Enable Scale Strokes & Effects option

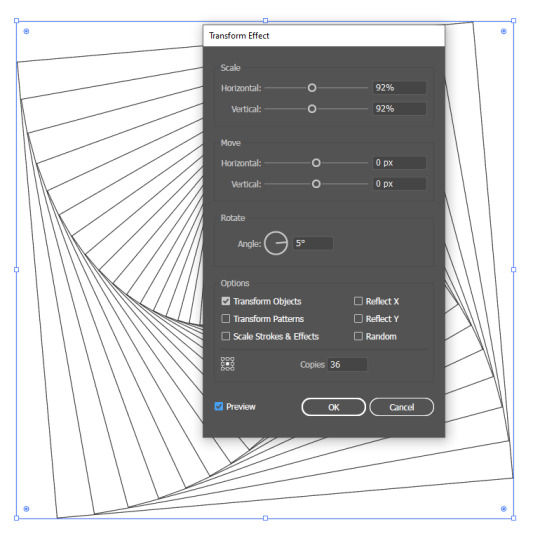[226, 336]
